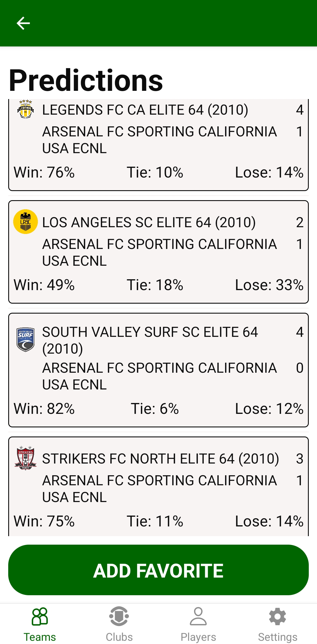Image resolution: width=317 pixels, height=644 pixels.
Task: Select LEGENDS FC CA ELITE 64 team name
Action: point(145,110)
